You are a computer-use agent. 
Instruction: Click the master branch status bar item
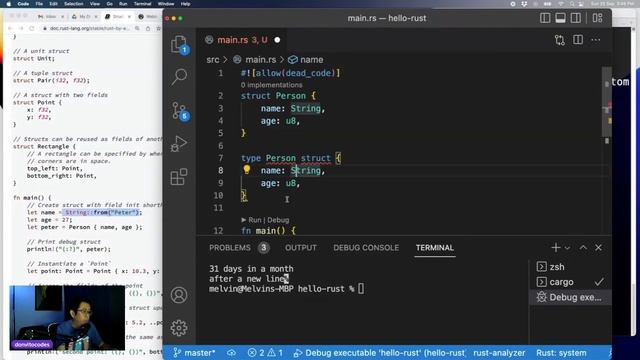tap(194, 353)
